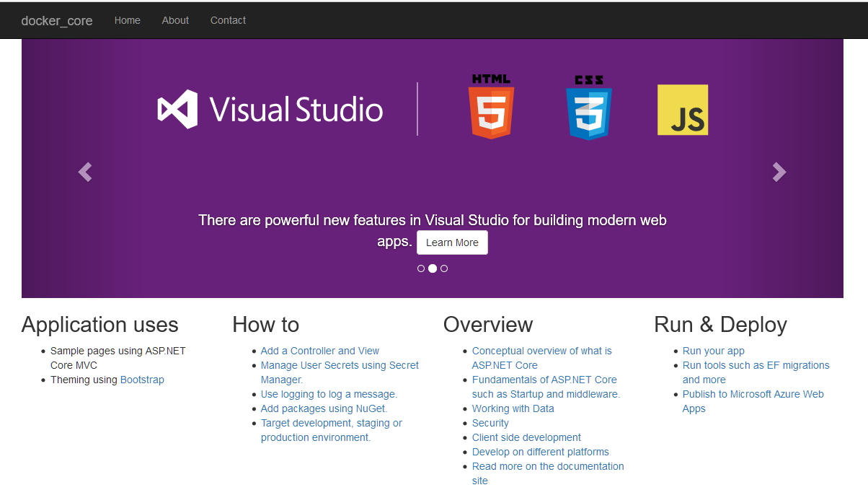Image resolution: width=868 pixels, height=490 pixels.
Task: Open the Bootstrap link
Action: tap(142, 380)
